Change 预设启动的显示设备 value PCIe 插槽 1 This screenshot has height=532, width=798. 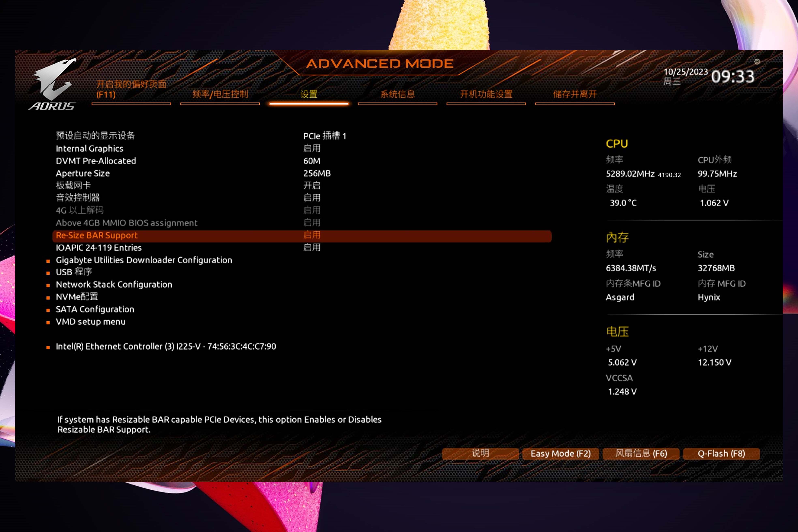tap(325, 136)
